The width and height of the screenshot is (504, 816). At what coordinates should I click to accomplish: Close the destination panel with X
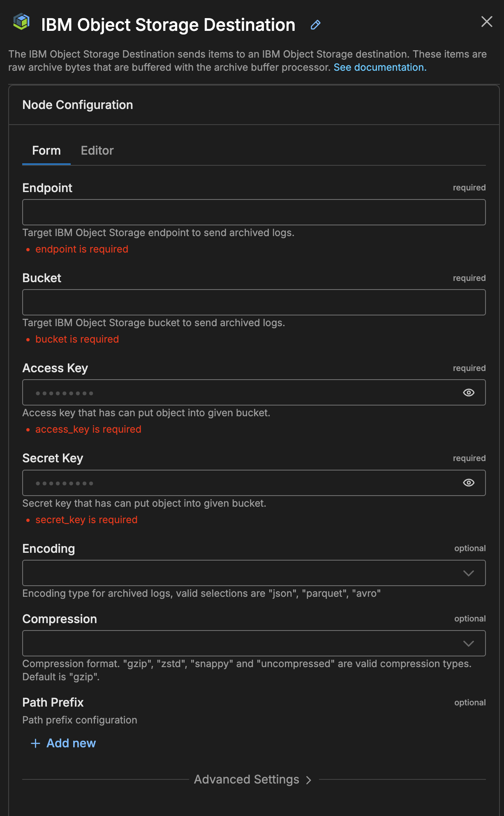coord(487,22)
